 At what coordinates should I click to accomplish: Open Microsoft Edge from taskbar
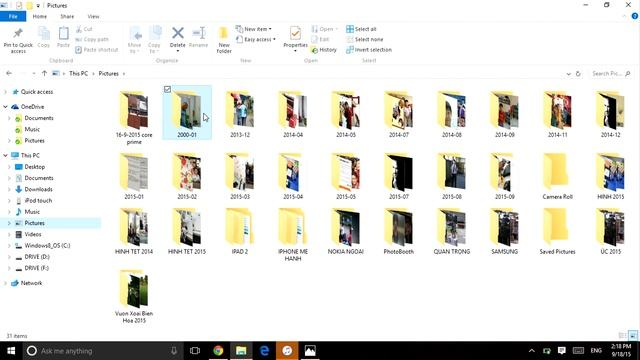(264, 351)
